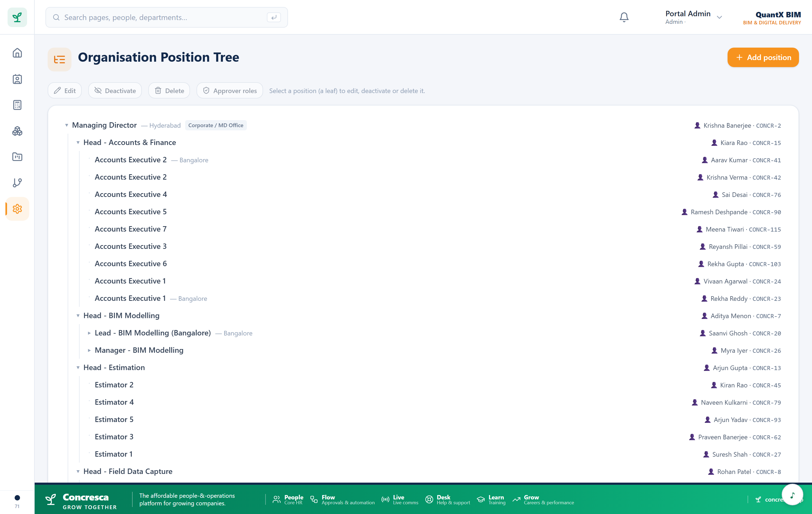
Task: Click person icon beside Krishna Banerjee
Action: [x=697, y=125]
